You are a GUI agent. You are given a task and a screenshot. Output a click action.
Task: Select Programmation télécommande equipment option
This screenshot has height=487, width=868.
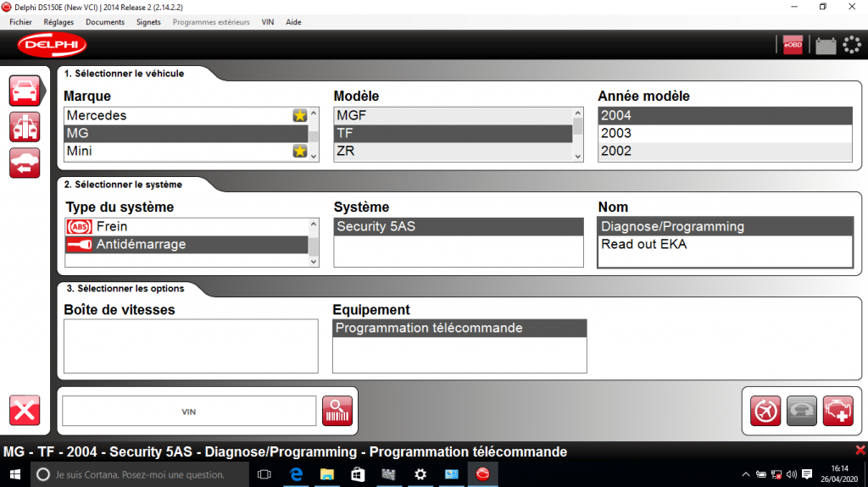[x=459, y=328]
